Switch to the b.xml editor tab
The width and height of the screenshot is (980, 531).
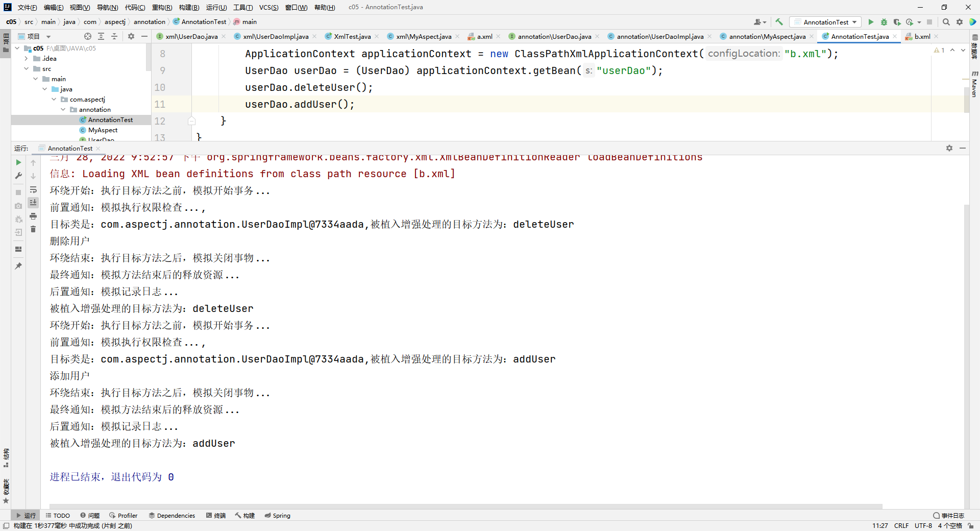tap(922, 36)
